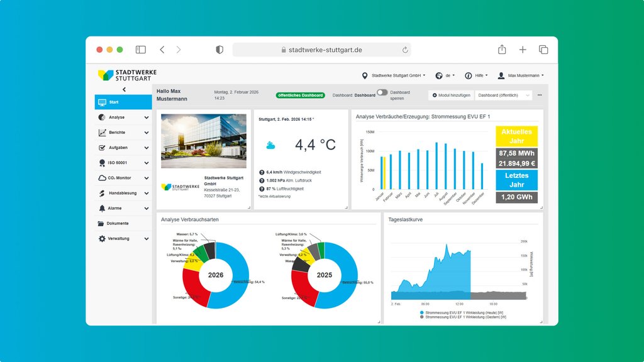Click Safari's share icon
This screenshot has width=644, height=362.
pos(502,49)
